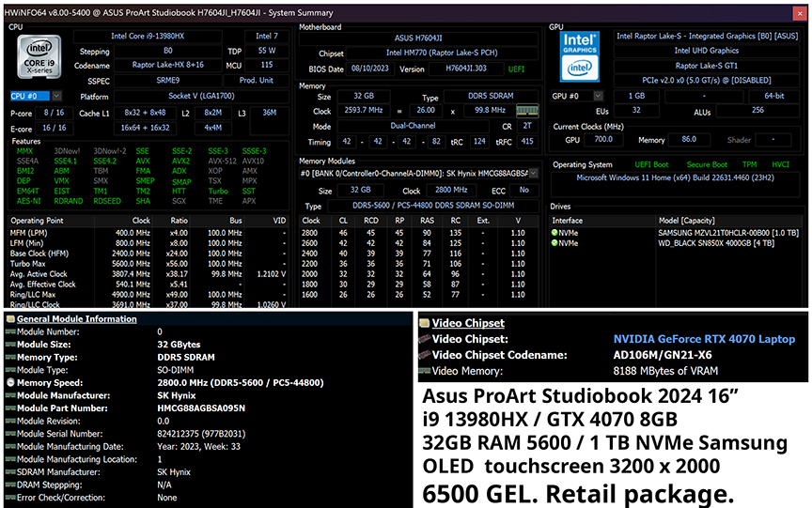Click the Samsung NVMe drive status icon
This screenshot has height=508, width=812.
(x=554, y=231)
